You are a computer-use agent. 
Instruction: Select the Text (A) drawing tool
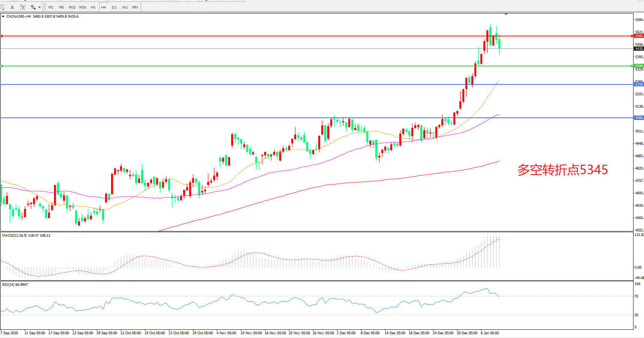coord(12,7)
